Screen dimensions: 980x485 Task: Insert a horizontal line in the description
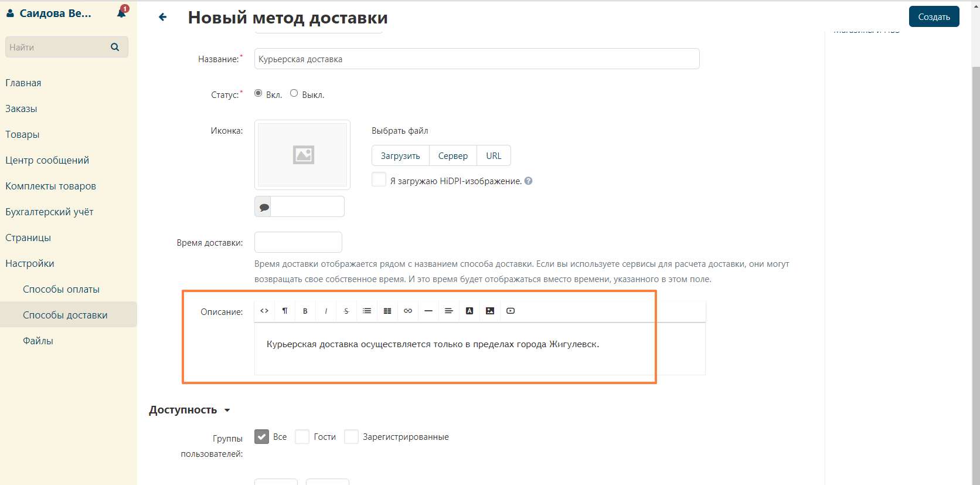pyautogui.click(x=428, y=311)
